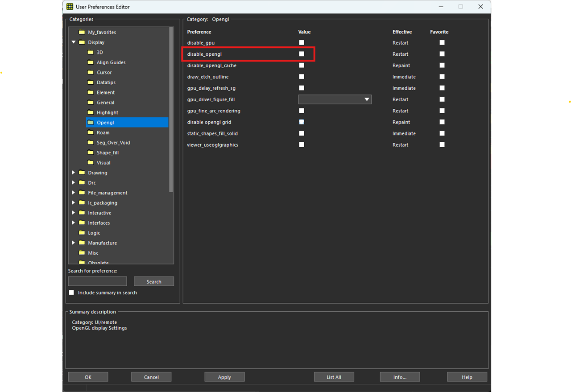
Task: Select the Opengl category
Action: 127,123
